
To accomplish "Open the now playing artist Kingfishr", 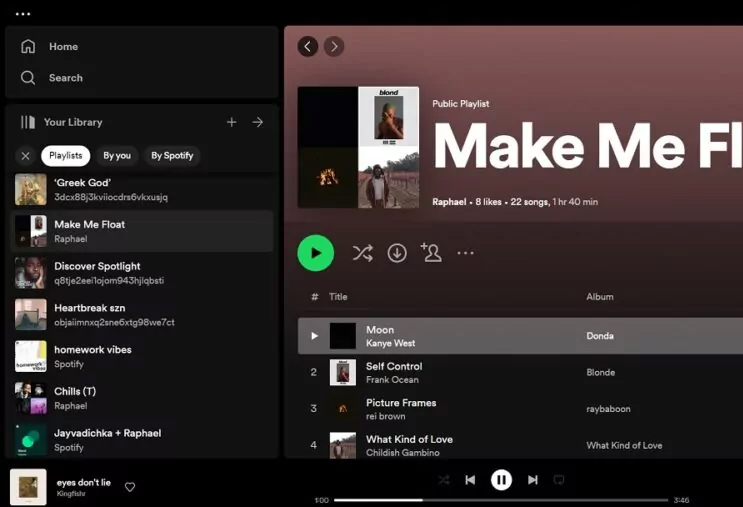I will point(71,494).
